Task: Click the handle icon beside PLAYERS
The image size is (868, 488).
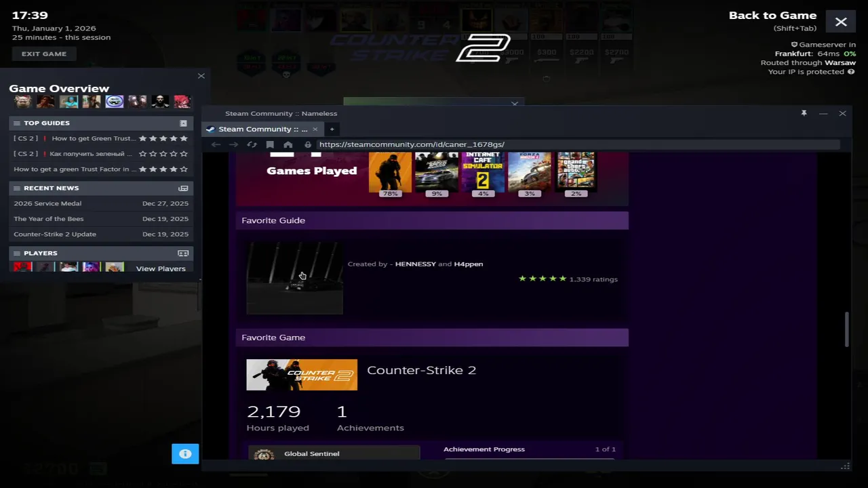Action: (16, 253)
